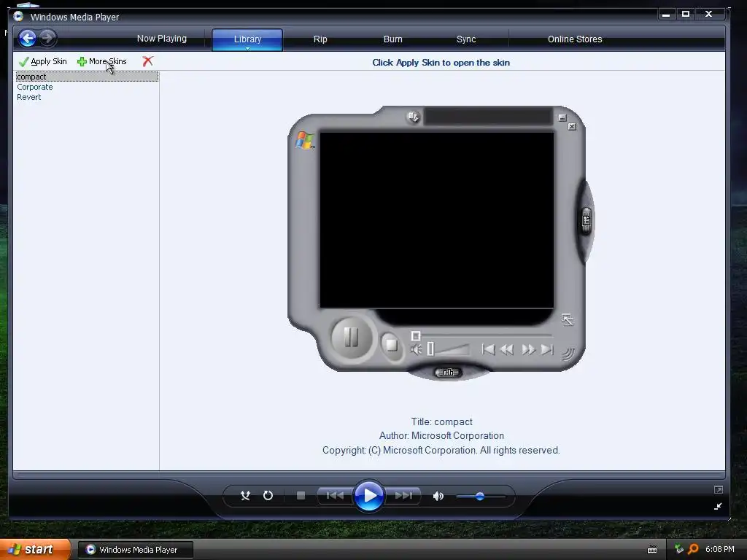Click the greyed Forward arrow button

pos(47,38)
